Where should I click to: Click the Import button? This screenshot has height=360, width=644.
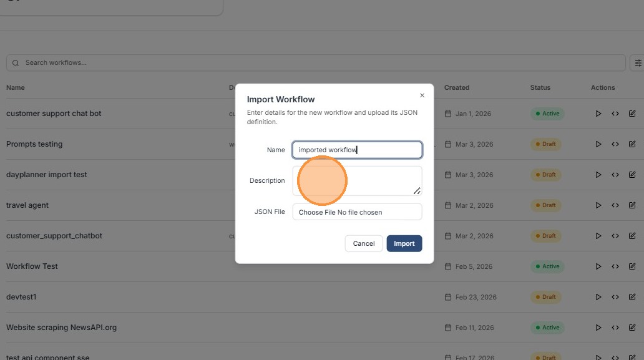pyautogui.click(x=404, y=243)
